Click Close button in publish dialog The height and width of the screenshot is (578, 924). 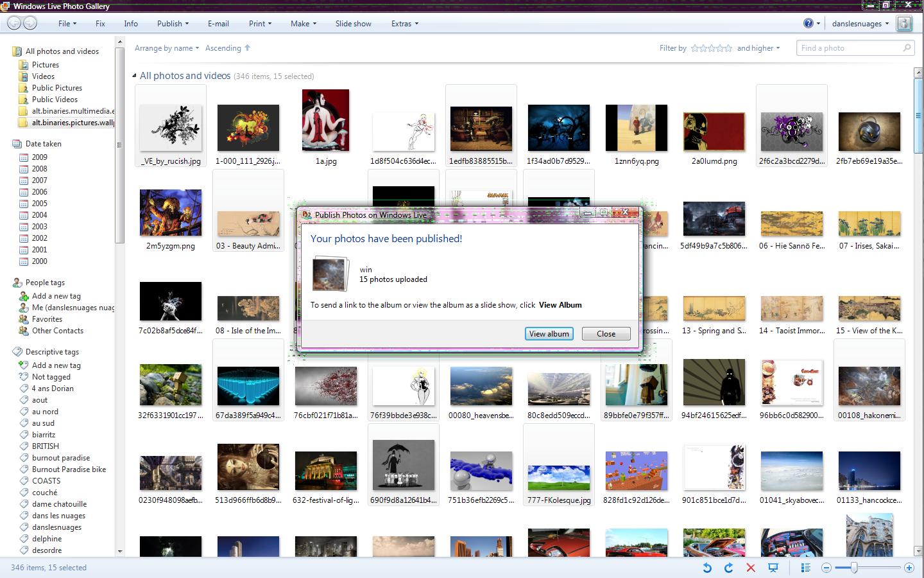pyautogui.click(x=606, y=334)
